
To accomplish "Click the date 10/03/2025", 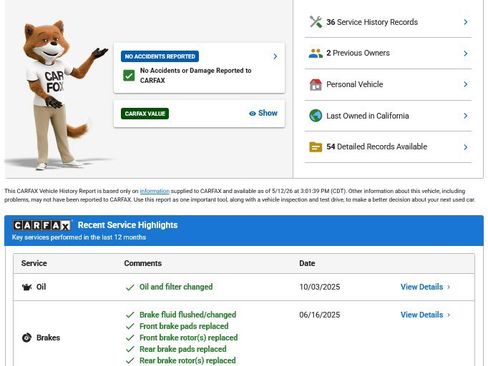I will click(x=320, y=287).
